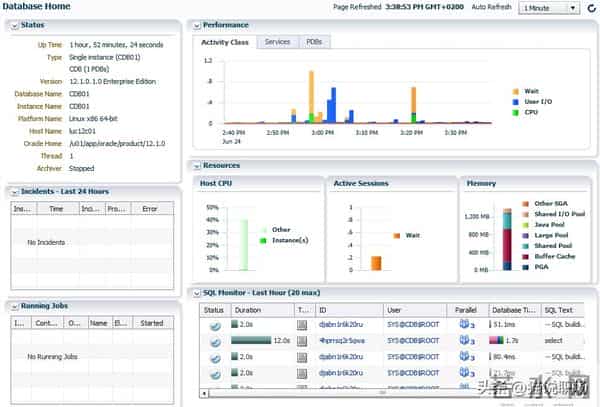
Task: Open the Auto Refresh interval dropdown
Action: click(x=548, y=8)
